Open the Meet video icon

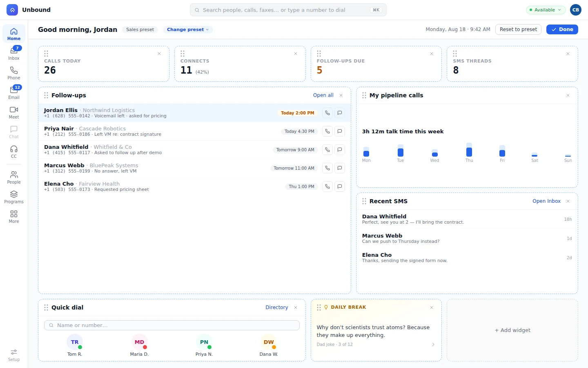pyautogui.click(x=14, y=112)
